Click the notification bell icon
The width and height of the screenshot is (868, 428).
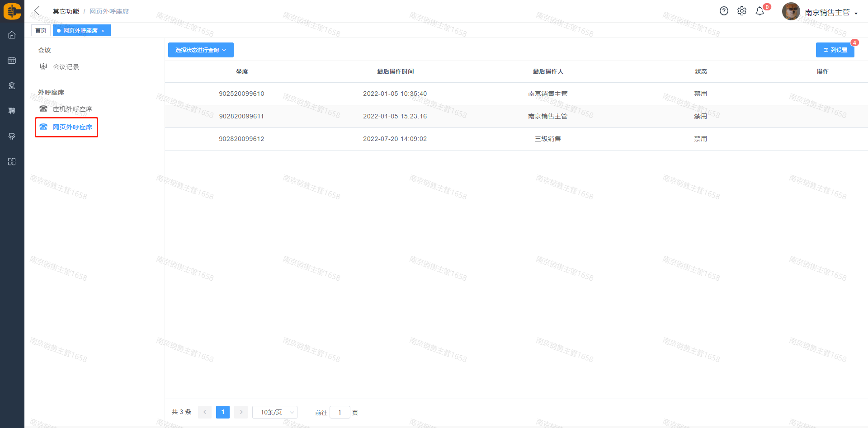760,11
